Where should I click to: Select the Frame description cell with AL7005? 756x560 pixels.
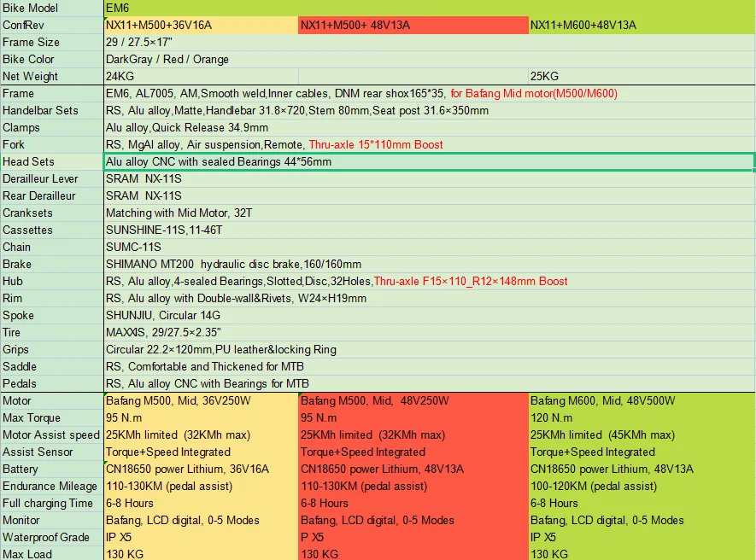[430, 94]
